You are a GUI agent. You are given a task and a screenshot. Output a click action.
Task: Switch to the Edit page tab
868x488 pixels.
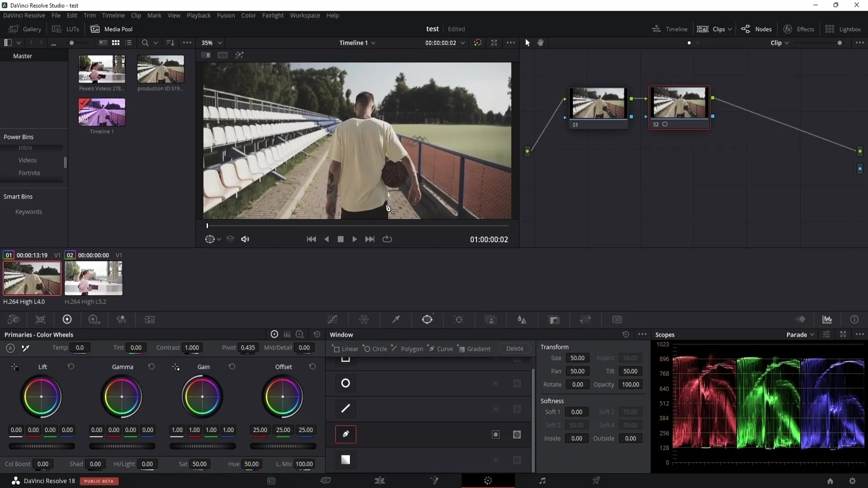click(380, 481)
